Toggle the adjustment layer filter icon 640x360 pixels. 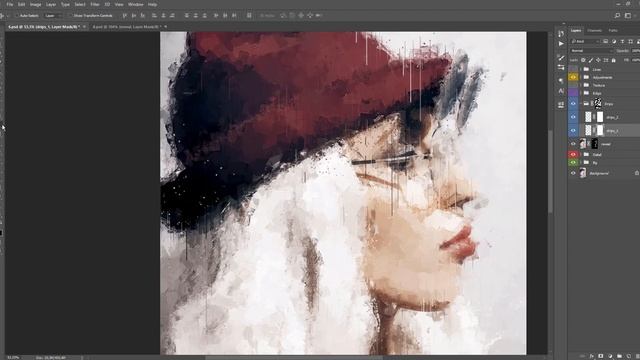(614, 41)
